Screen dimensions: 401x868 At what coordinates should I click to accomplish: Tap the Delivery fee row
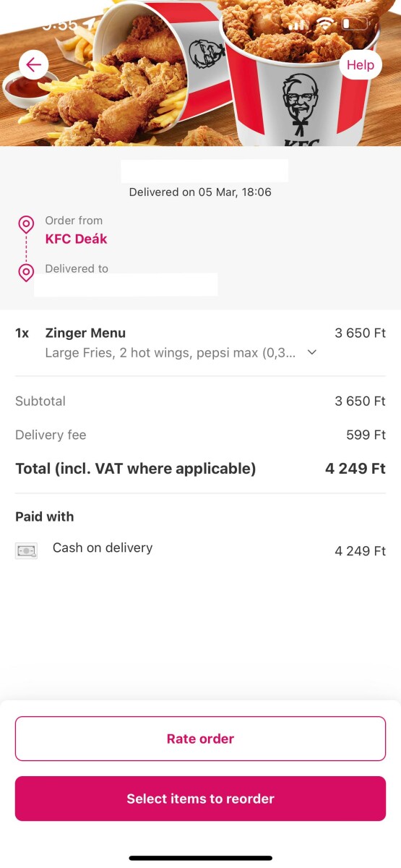coord(200,435)
